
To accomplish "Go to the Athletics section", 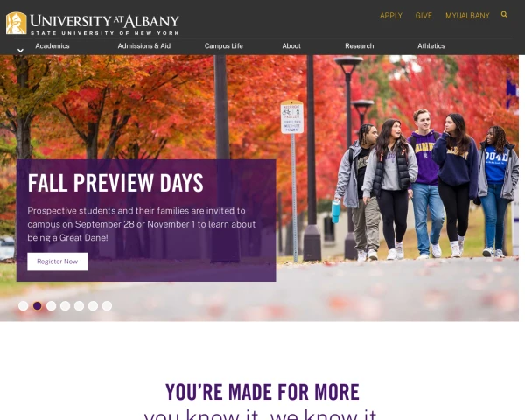I will pyautogui.click(x=431, y=46).
